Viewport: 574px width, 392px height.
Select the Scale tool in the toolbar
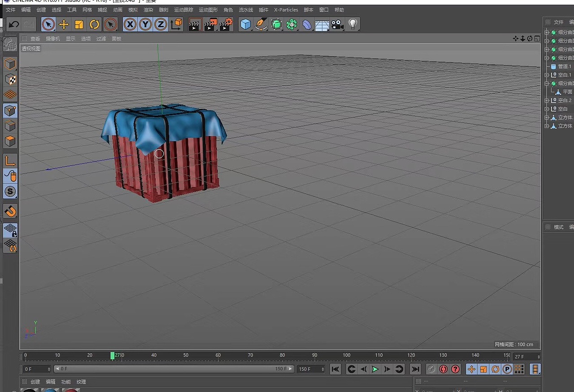(x=79, y=24)
